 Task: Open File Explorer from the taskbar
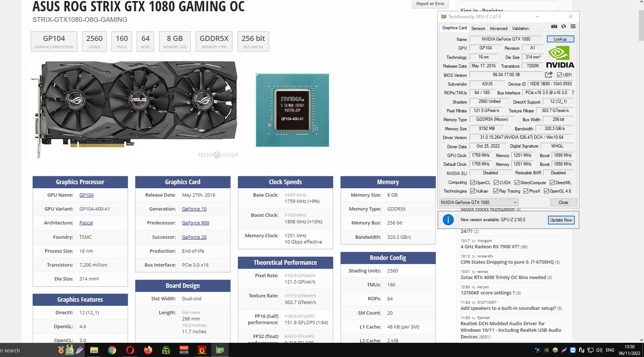[x=94, y=350]
